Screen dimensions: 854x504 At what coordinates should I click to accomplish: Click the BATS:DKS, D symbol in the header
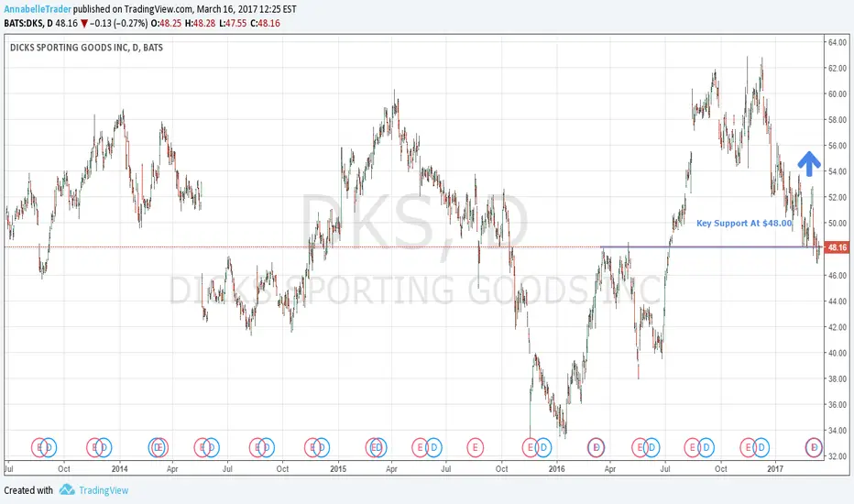click(28, 24)
